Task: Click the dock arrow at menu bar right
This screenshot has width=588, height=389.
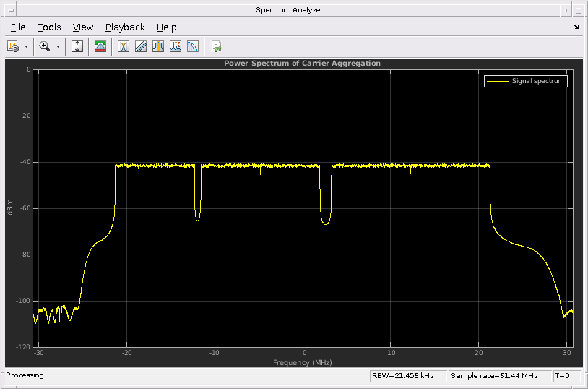Action: click(x=576, y=27)
